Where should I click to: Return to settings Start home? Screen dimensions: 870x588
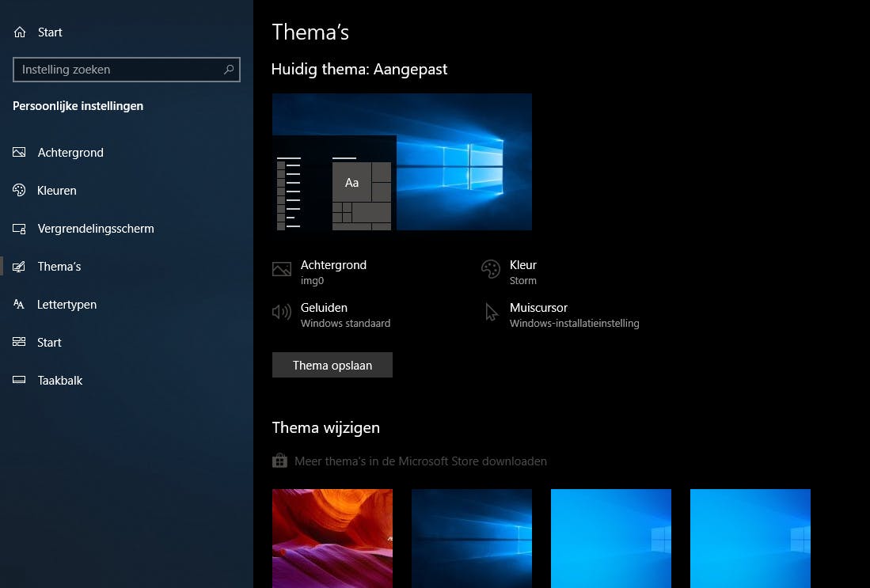(127, 32)
